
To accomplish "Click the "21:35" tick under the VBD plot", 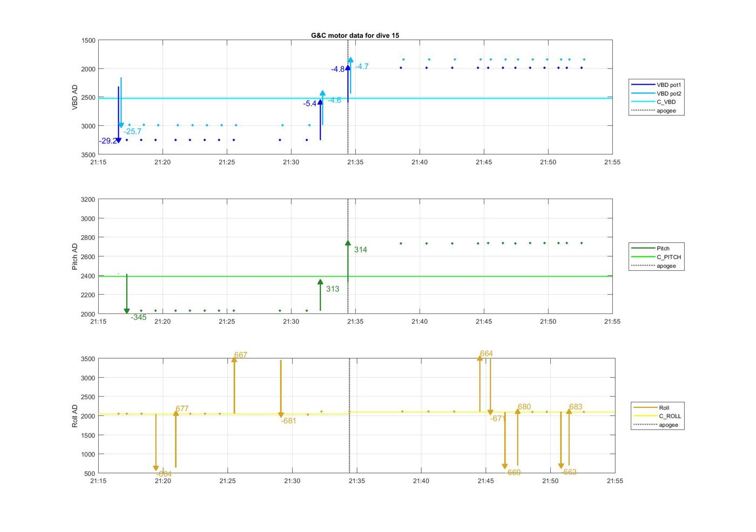I will pyautogui.click(x=355, y=162).
